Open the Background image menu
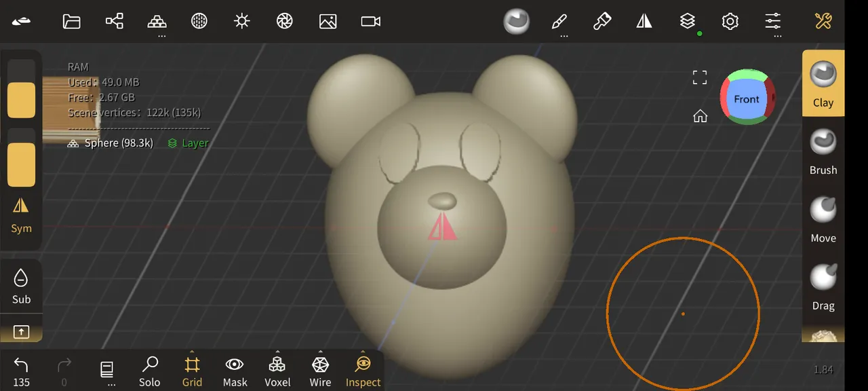The height and width of the screenshot is (391, 868). (x=328, y=21)
